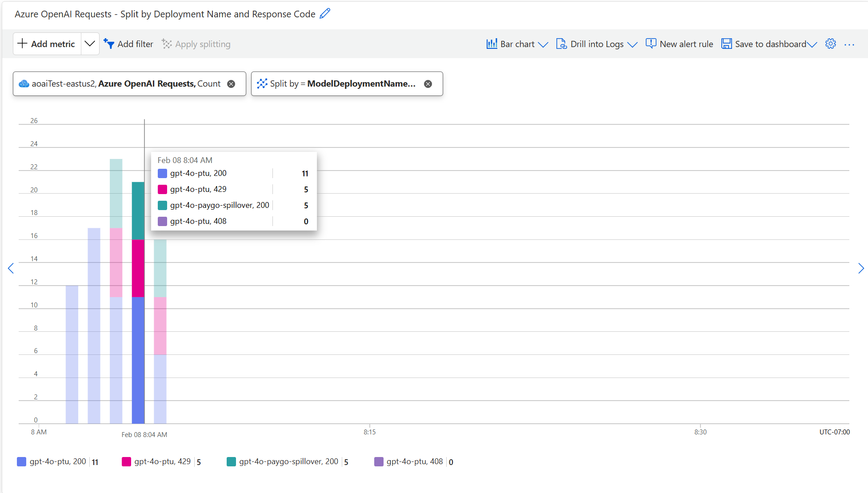Viewport: 868px width, 493px height.
Task: Go to previous time range arrow
Action: (x=11, y=268)
